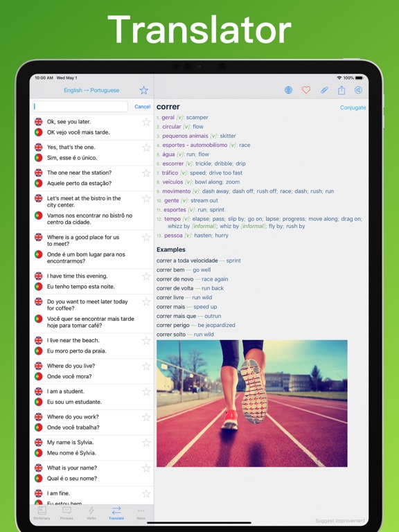
Task: Star the "Where do you work?" phrase
Action: pos(146,417)
